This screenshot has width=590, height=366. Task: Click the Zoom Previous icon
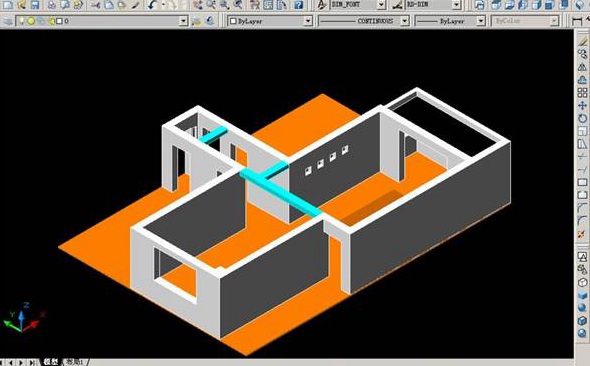[238, 5]
